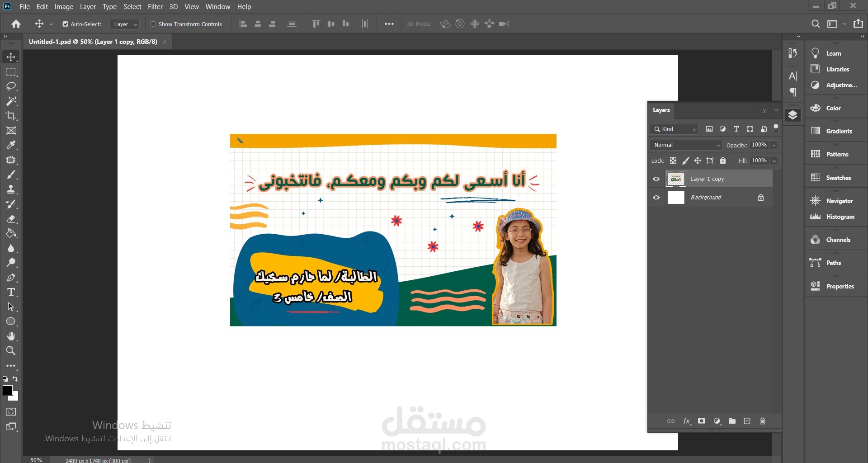Select the Rectangular Marquee tool
The width and height of the screenshot is (868, 463).
pyautogui.click(x=11, y=72)
